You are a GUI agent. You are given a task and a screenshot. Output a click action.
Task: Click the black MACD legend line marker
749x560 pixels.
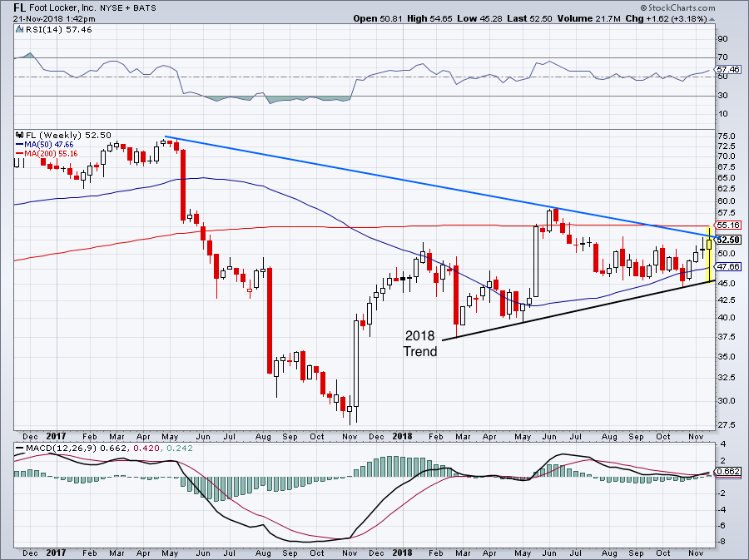click(x=20, y=448)
